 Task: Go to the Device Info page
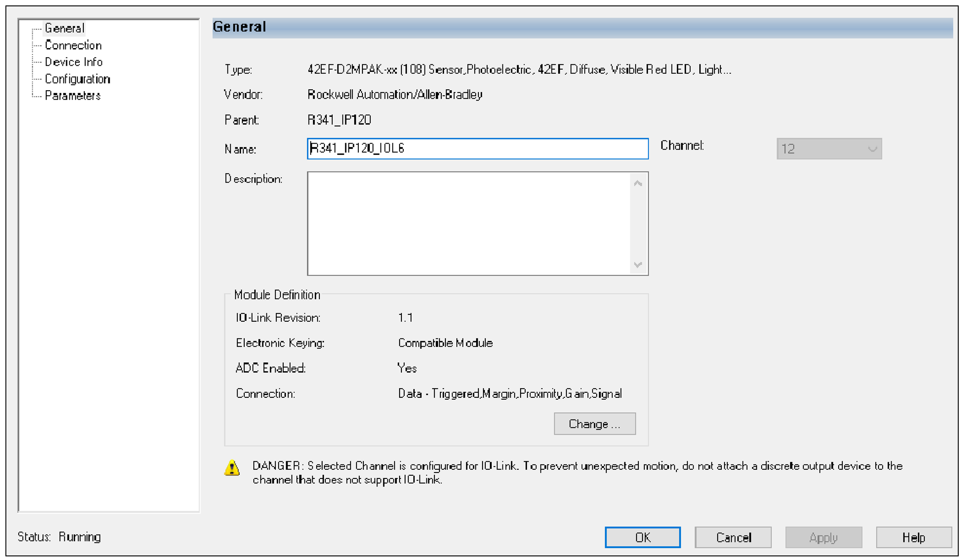point(73,62)
